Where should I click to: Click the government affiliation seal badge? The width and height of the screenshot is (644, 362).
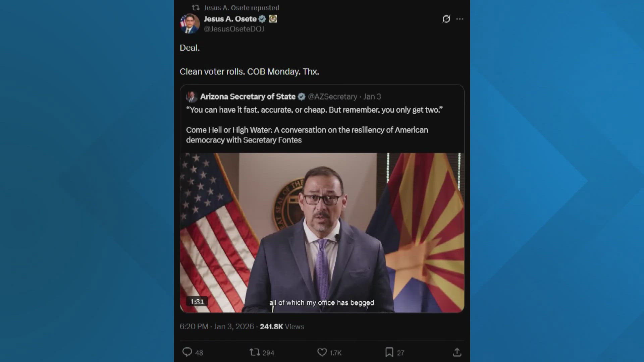point(273,19)
